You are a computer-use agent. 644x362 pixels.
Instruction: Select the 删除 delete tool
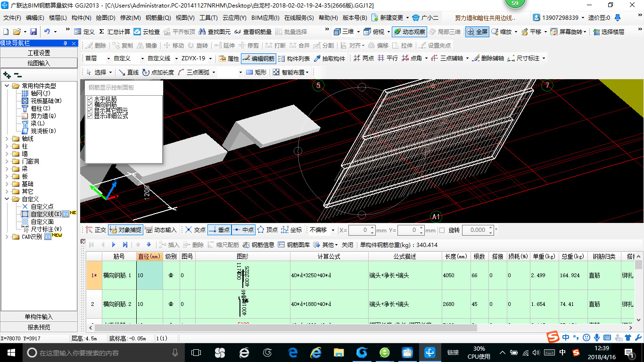[96, 45]
